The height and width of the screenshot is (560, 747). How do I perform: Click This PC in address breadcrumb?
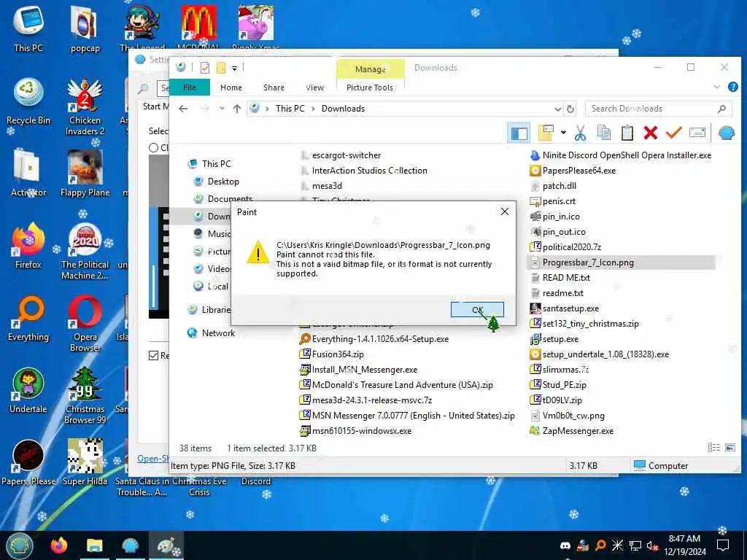click(x=290, y=109)
